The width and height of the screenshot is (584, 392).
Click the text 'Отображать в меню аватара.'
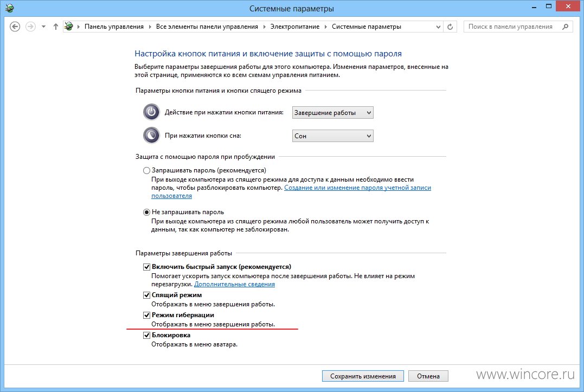(x=195, y=344)
